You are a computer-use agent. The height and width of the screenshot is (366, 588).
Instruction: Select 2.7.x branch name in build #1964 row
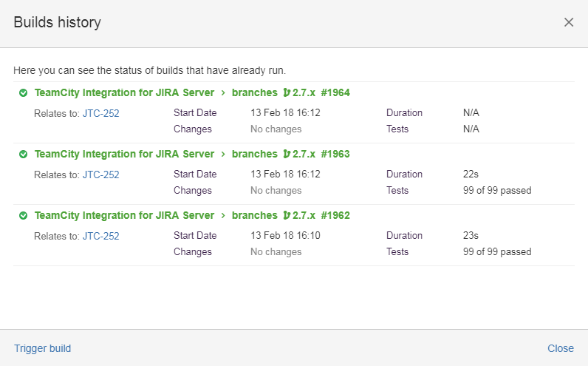(x=304, y=93)
